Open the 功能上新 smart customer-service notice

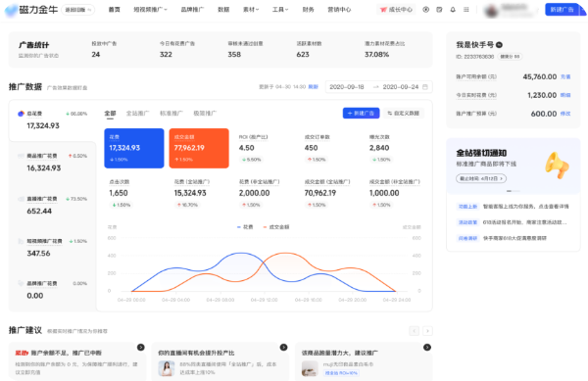[x=513, y=207]
